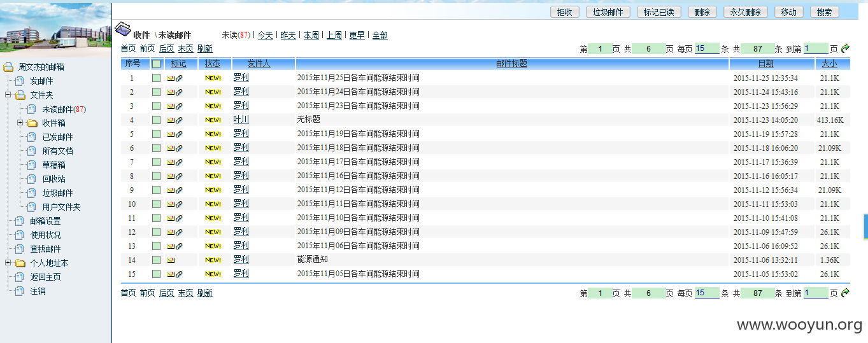Screen dimensions: 868x343
Task: Filter mails by 今天
Action: tap(265, 35)
